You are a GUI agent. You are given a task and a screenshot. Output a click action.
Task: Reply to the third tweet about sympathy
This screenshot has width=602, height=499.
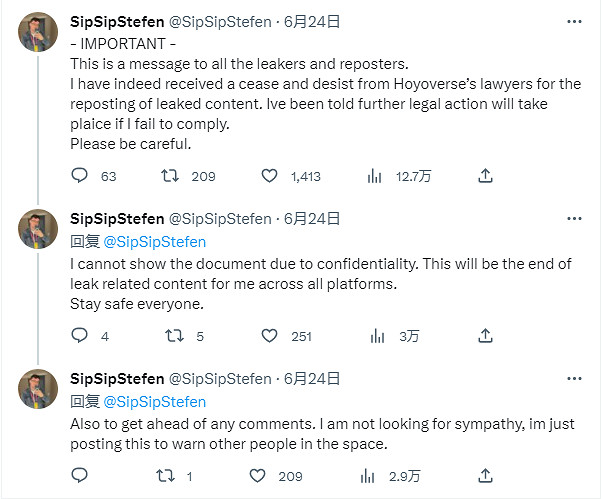coord(81,476)
